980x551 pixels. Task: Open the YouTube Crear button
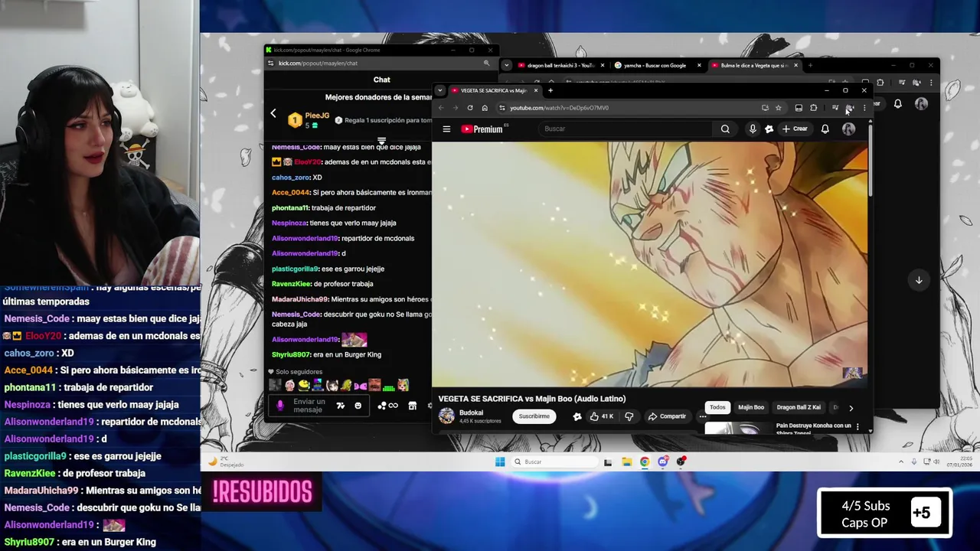tap(795, 129)
